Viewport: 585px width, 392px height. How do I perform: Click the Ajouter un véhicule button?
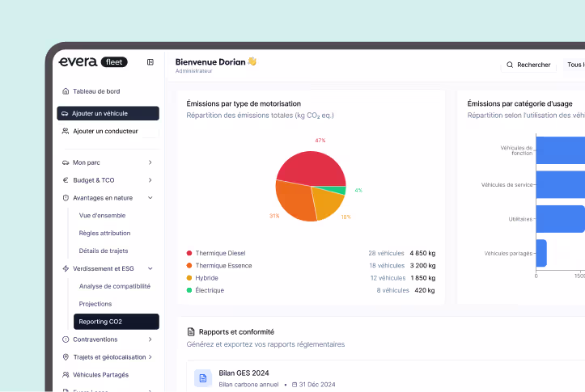pyautogui.click(x=108, y=113)
